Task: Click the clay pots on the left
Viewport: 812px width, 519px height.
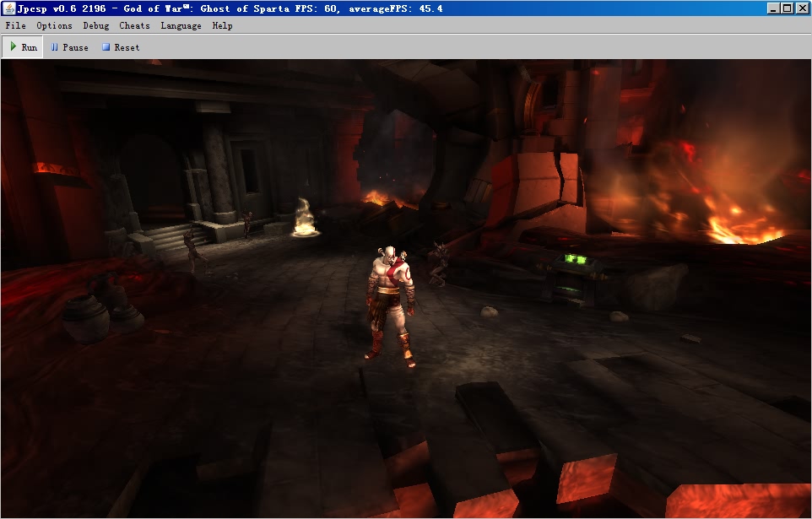Action: point(100,314)
